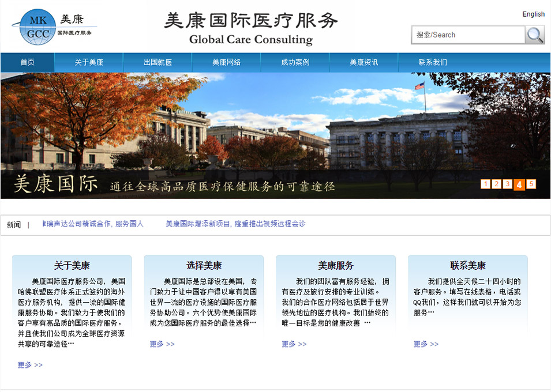
Task: Click the 联系美康 card heading
Action: tap(468, 266)
